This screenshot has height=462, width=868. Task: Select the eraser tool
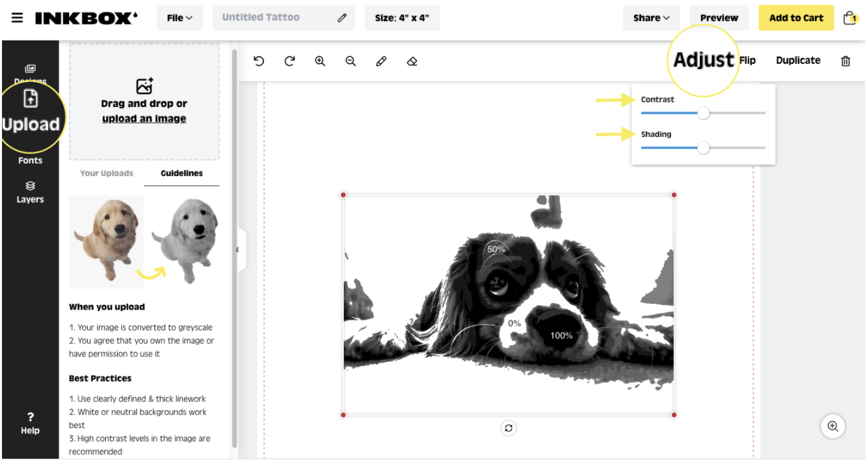[412, 61]
